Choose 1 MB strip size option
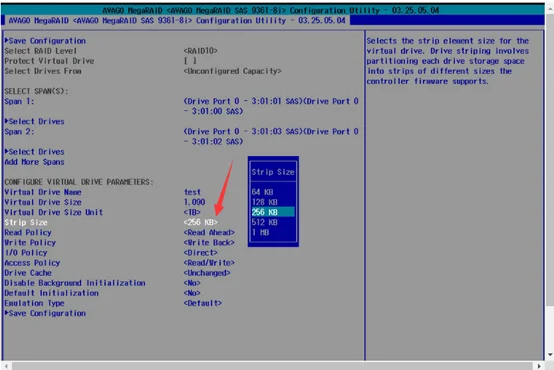This screenshot has width=554, height=370. [260, 233]
